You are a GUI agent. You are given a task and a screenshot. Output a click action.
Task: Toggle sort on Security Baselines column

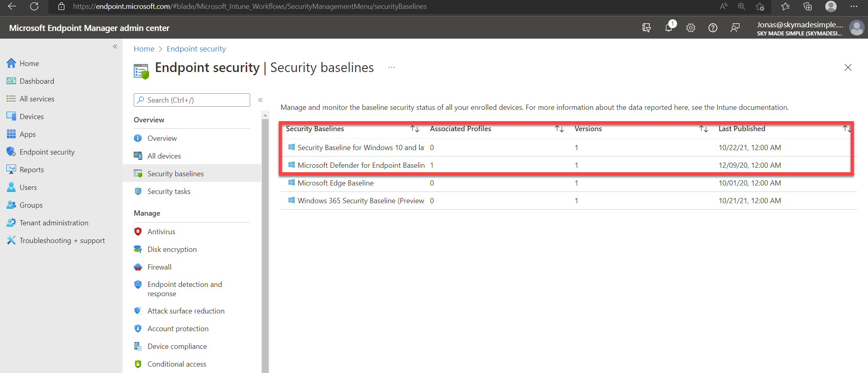coord(415,128)
